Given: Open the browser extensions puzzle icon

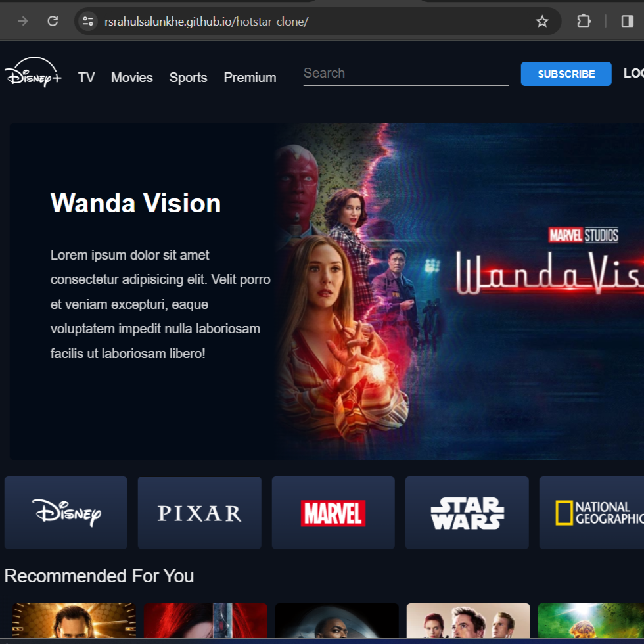Looking at the screenshot, I should click(x=584, y=22).
